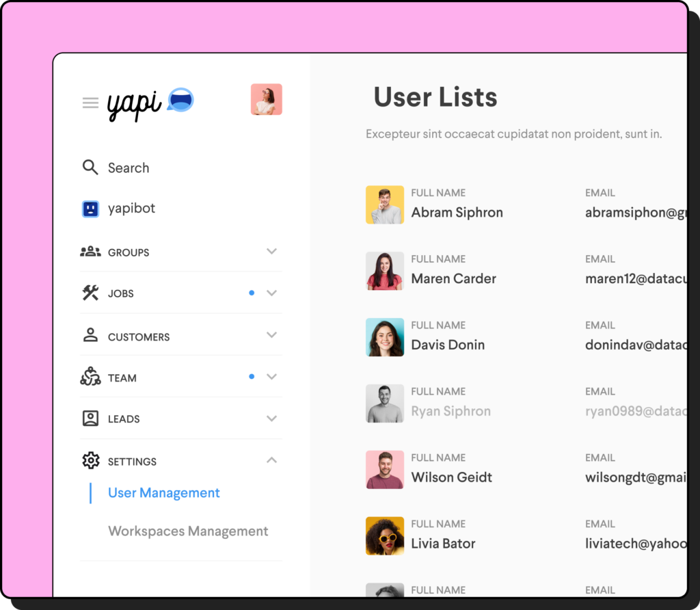Open the profile avatar in sidebar header
This screenshot has height=610, width=700.
click(x=266, y=100)
